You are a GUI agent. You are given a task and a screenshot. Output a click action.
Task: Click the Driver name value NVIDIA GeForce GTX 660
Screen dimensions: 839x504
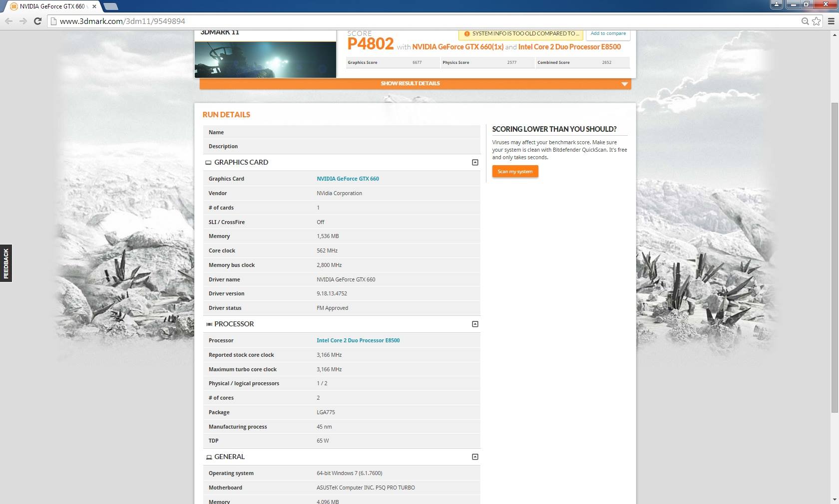[346, 279]
